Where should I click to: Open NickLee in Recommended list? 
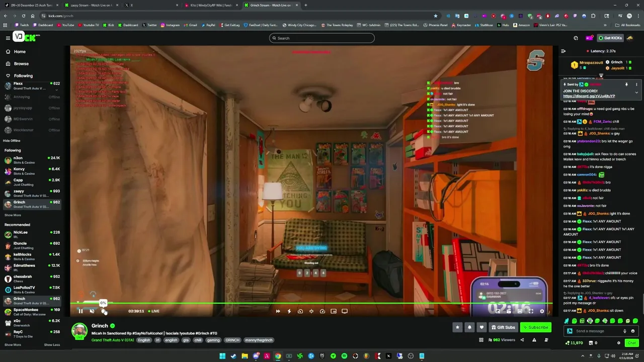click(31, 235)
